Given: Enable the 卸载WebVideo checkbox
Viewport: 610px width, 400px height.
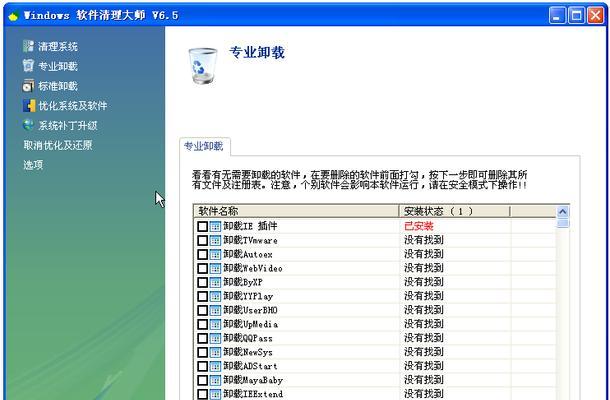Looking at the screenshot, I should pos(202,268).
